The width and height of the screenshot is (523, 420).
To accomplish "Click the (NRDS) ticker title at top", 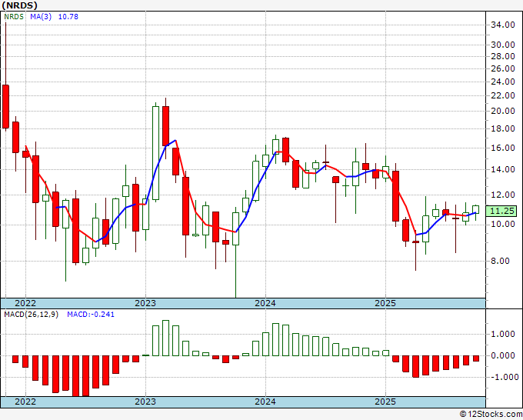I will pyautogui.click(x=21, y=5).
